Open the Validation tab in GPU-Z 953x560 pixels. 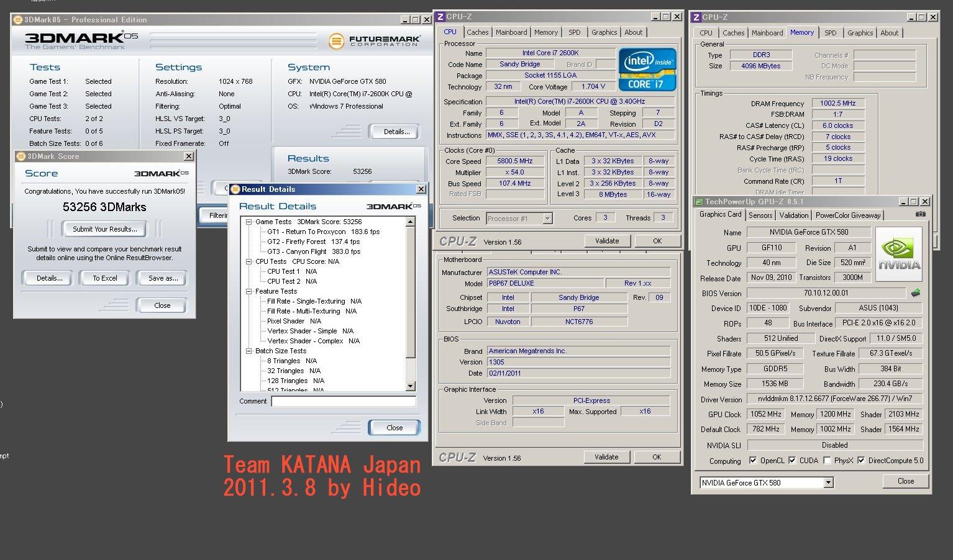coord(794,215)
